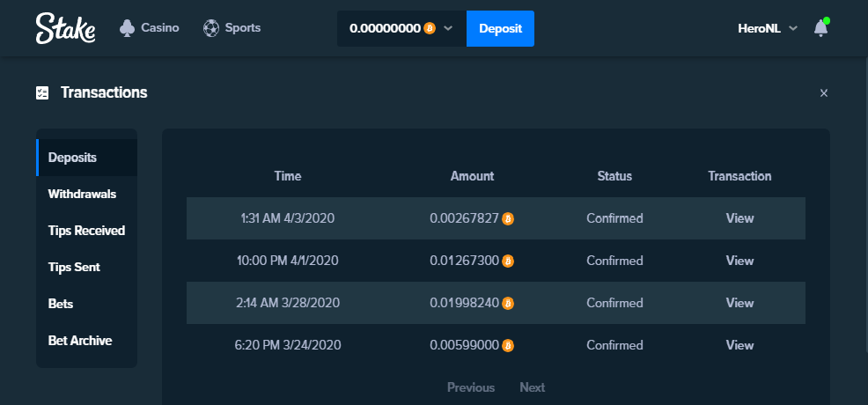Click the Transactions checklist icon
Image resolution: width=868 pixels, height=405 pixels.
pyautogui.click(x=42, y=92)
